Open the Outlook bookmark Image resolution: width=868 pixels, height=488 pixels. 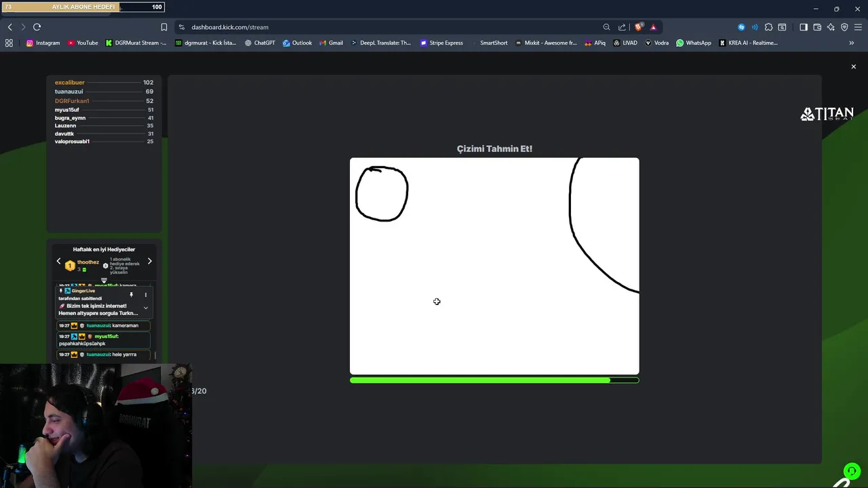[x=297, y=43]
